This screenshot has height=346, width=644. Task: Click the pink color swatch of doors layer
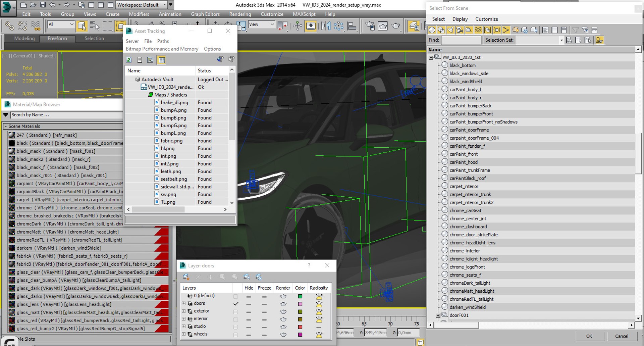[300, 304]
